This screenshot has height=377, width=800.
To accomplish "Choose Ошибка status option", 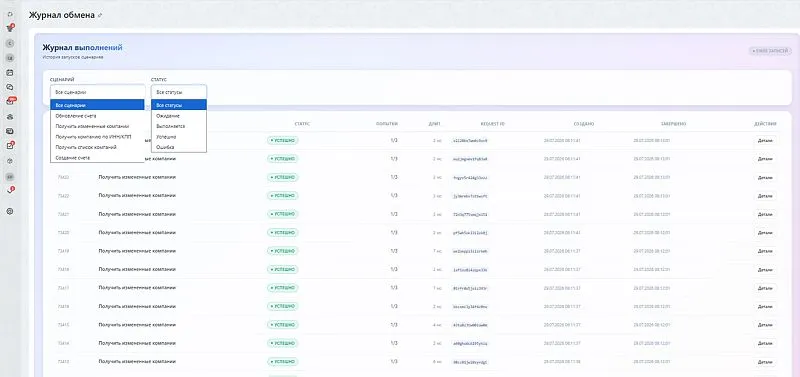I will [x=179, y=147].
